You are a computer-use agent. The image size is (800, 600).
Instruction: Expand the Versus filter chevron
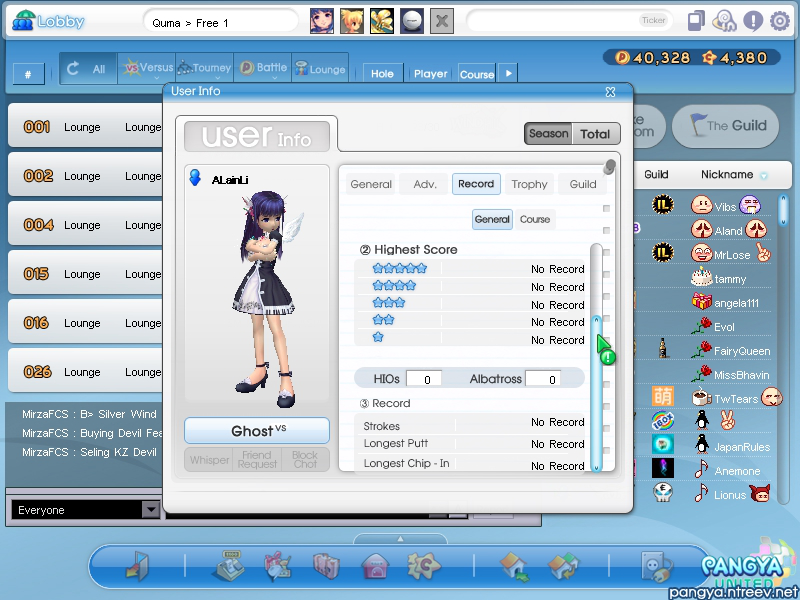click(x=157, y=78)
